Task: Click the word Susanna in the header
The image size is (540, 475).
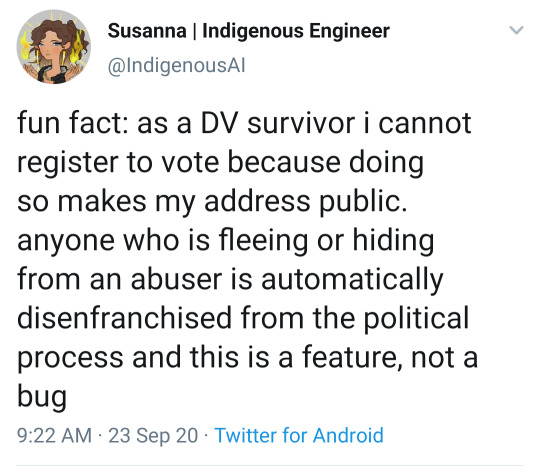Action: [147, 31]
